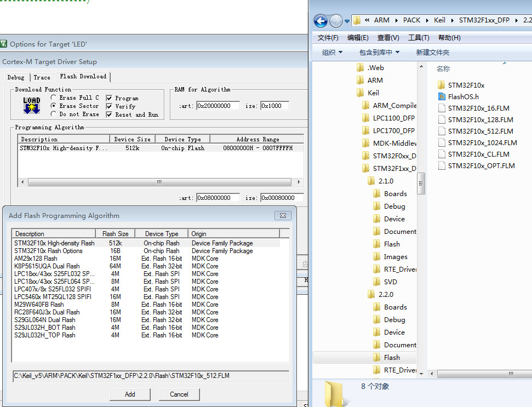Select the Erase Sector radio button

53,106
